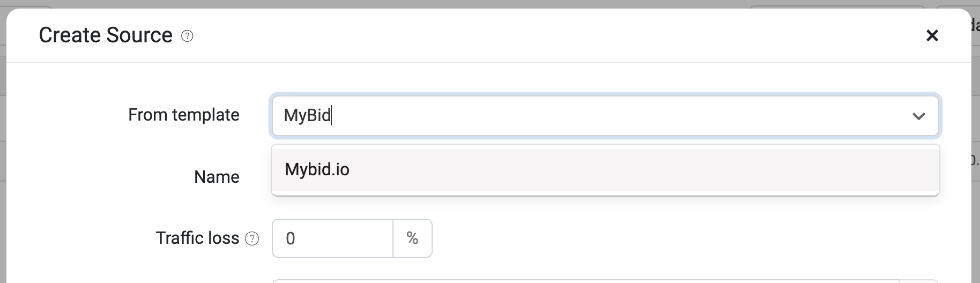
Task: Click the percent sign unit box
Action: click(x=412, y=239)
